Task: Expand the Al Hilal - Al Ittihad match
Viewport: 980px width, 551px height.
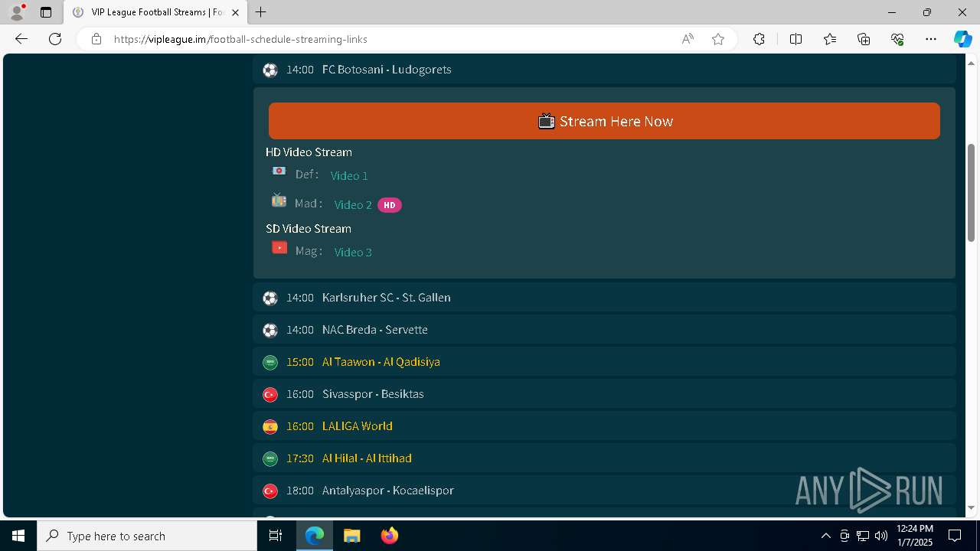Action: pos(604,458)
